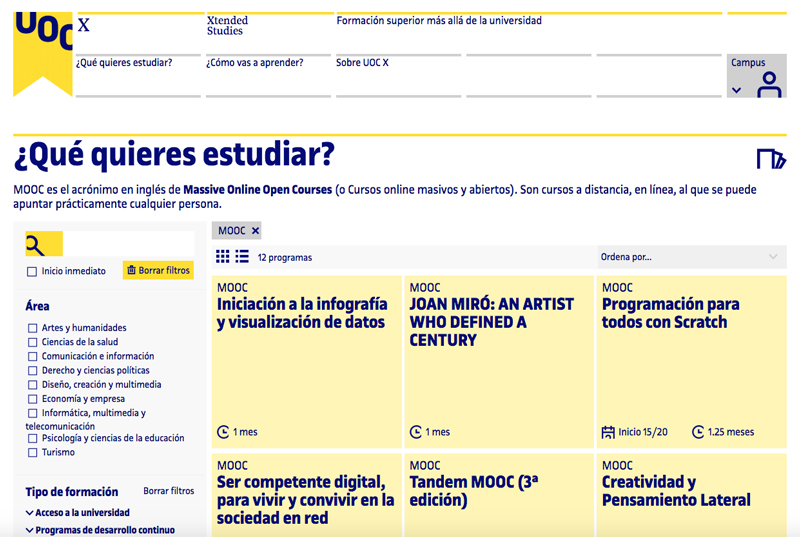Screen dimensions: 800x537
Task: Open the ¿Qué quieres estudiar? menu
Action: pos(124,63)
